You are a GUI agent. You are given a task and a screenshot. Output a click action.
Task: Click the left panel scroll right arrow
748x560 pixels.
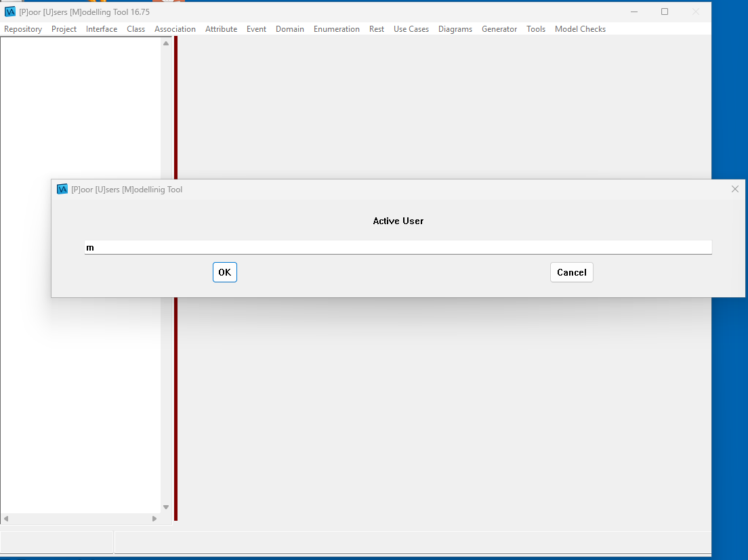tap(154, 519)
